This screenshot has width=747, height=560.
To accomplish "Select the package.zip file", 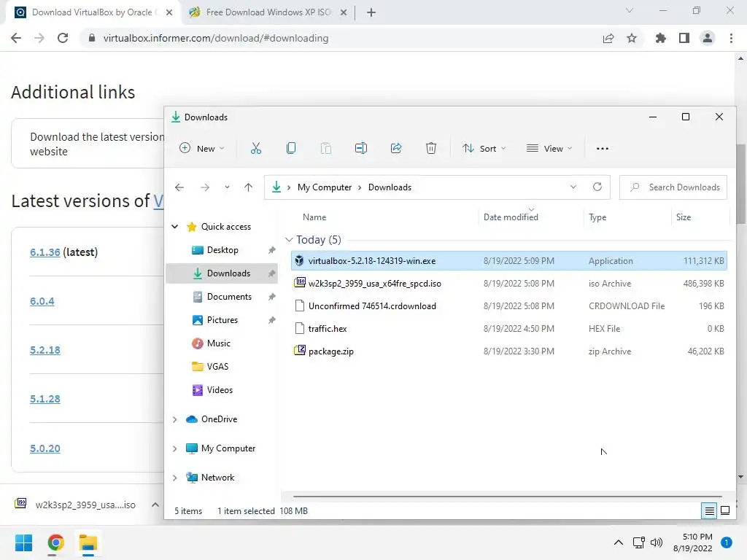I will click(x=508, y=351).
